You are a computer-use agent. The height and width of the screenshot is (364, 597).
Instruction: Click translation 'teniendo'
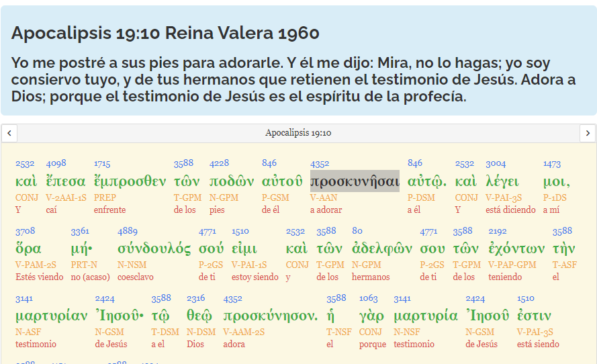[505, 277]
